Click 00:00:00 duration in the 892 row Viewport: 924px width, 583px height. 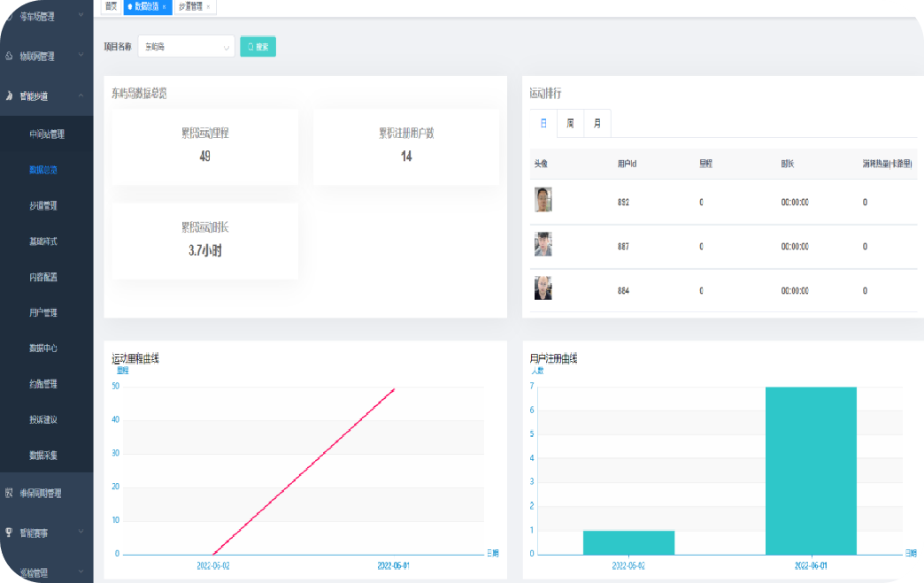795,202
